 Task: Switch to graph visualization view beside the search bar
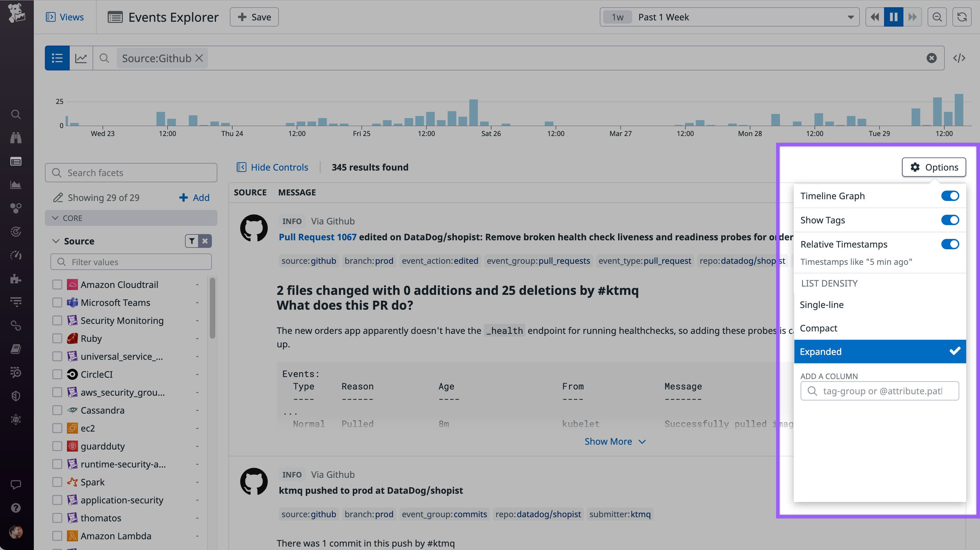81,58
